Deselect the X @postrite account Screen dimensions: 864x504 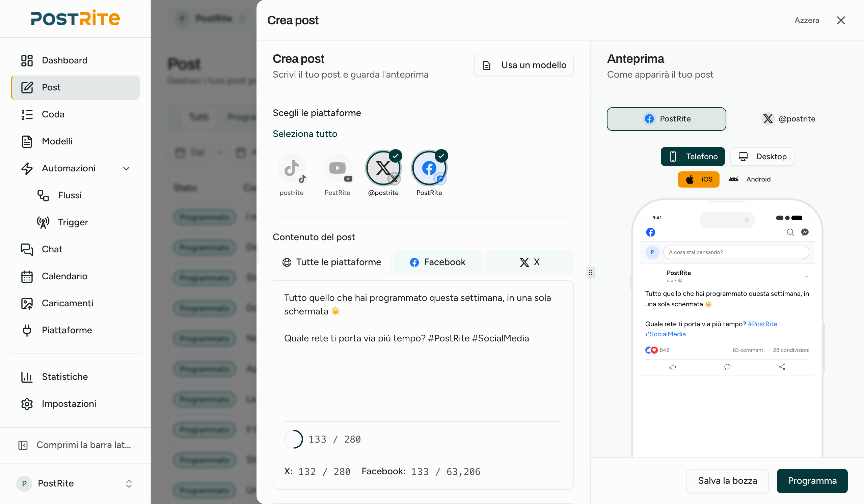point(383,168)
